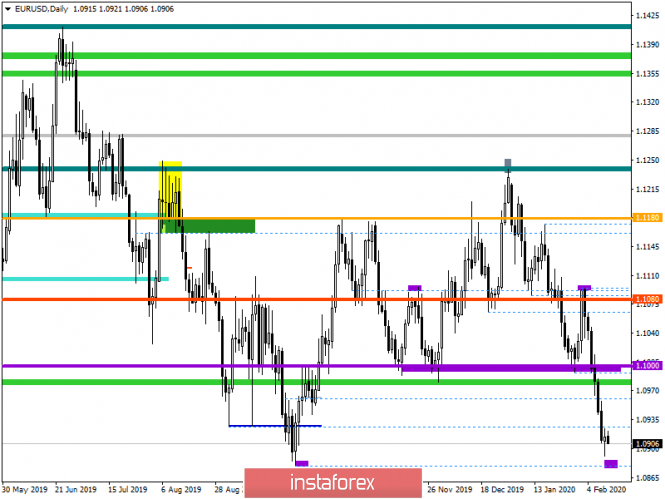665x499 pixels.
Task: Click the purple 1.1000 price label
Action: (x=645, y=366)
